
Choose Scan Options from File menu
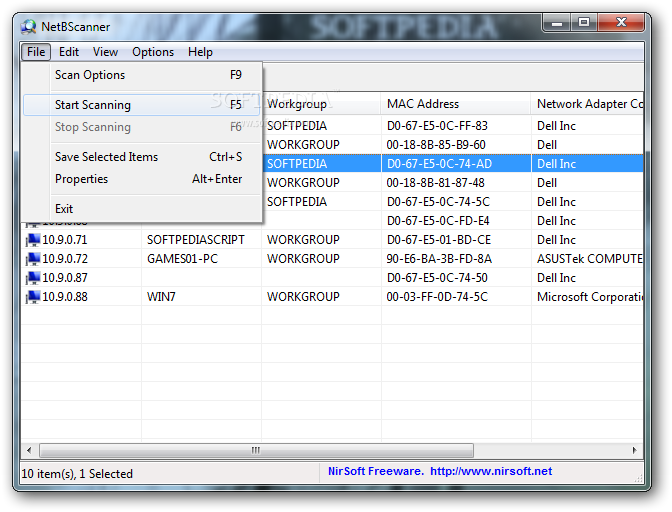141,75
